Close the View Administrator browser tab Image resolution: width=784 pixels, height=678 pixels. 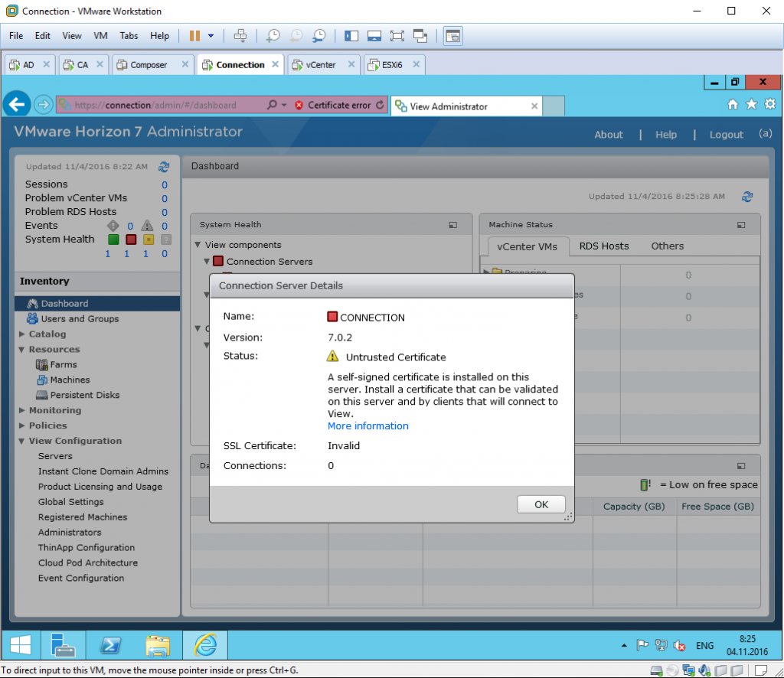(534, 106)
